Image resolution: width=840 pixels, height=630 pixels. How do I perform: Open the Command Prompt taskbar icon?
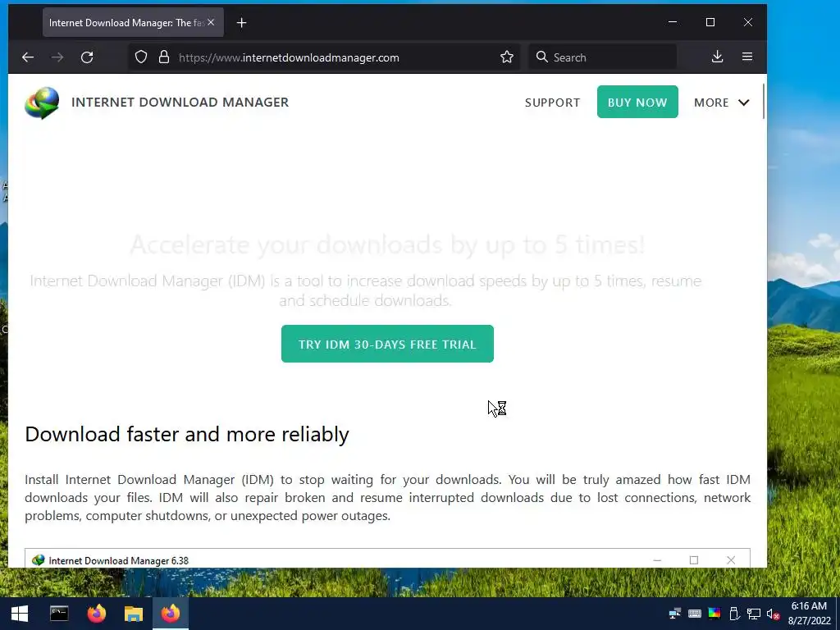click(x=59, y=614)
